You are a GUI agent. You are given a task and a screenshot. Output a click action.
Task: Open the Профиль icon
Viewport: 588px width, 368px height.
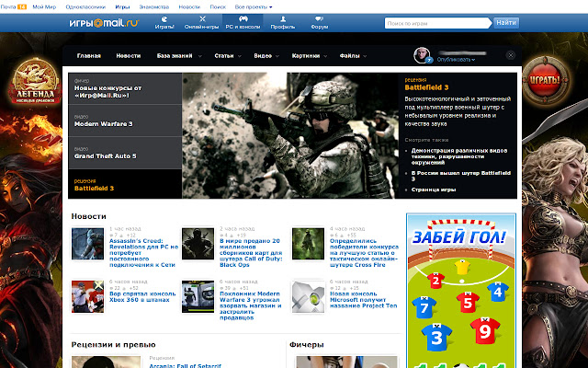coord(283,18)
